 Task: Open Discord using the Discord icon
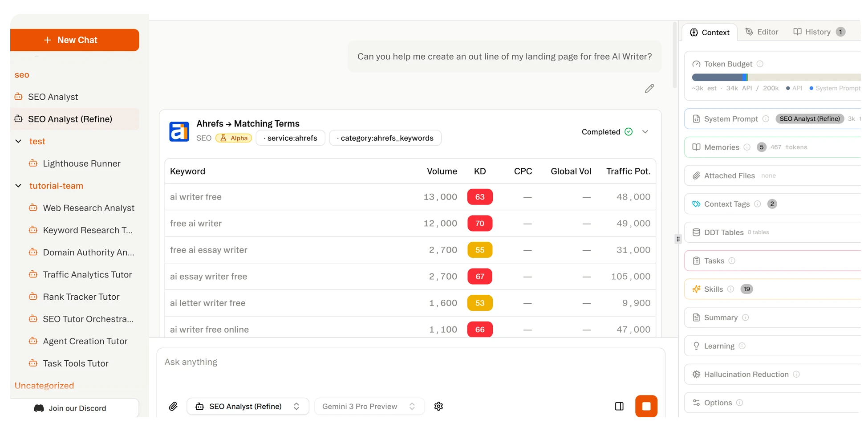[38, 408]
